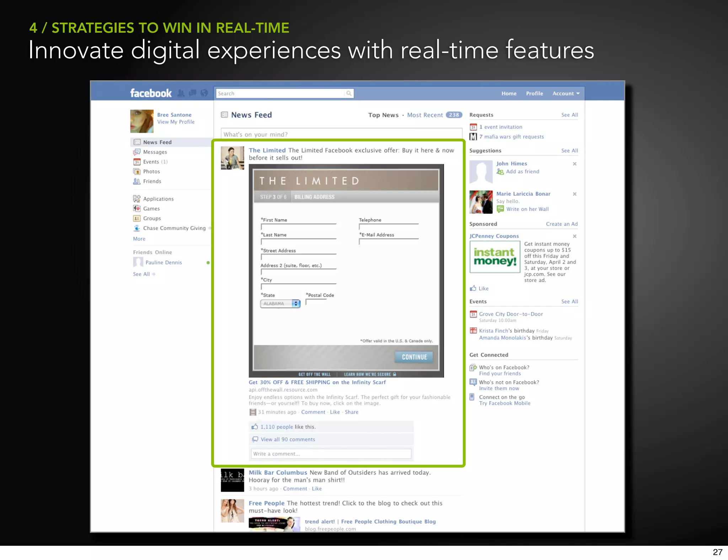Click See All next to Requests
This screenshot has width=728, height=560.
coord(569,115)
